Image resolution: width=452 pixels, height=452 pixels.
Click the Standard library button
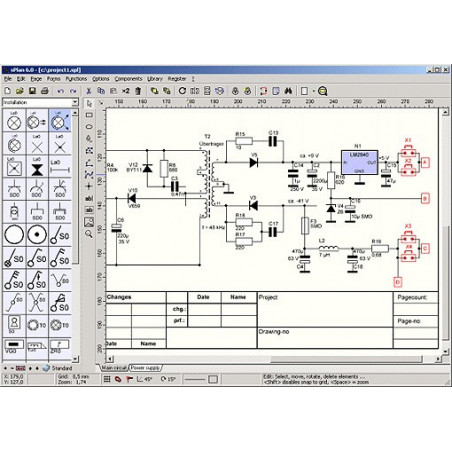click(x=58, y=368)
